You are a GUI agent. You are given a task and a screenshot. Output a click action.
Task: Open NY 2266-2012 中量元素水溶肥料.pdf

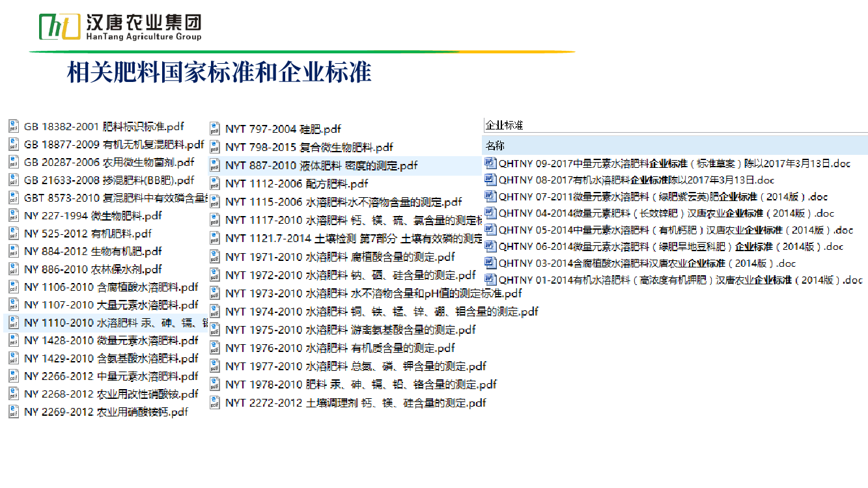pyautogui.click(x=111, y=376)
